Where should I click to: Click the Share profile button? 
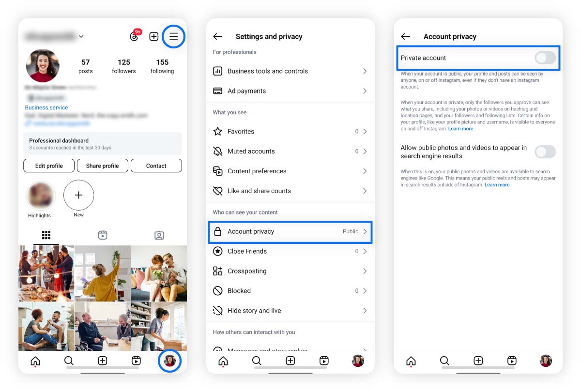[102, 166]
